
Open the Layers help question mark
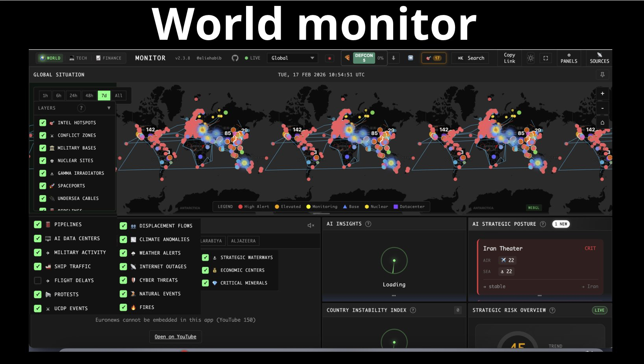81,108
